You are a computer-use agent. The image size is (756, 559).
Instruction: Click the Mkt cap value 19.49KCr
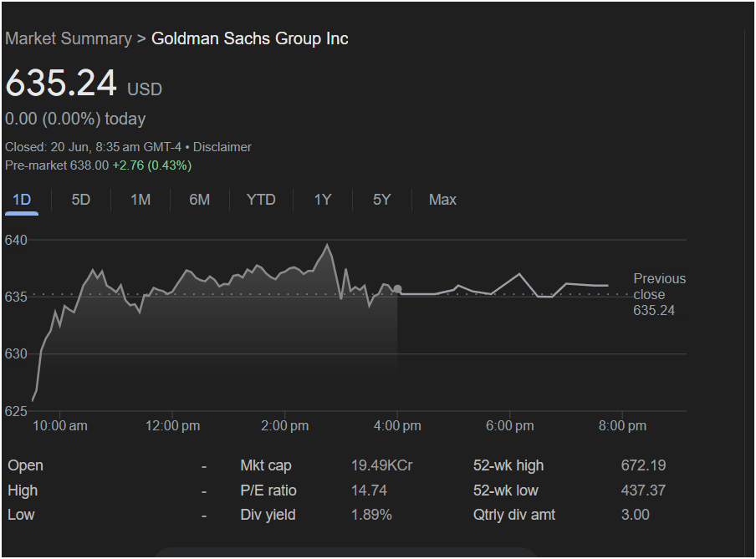point(382,465)
